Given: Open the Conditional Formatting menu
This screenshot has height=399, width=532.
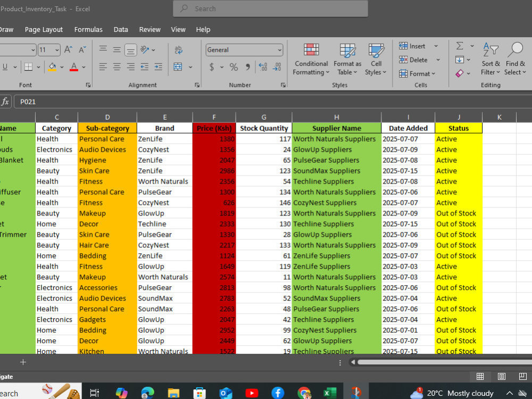Looking at the screenshot, I should tap(311, 60).
